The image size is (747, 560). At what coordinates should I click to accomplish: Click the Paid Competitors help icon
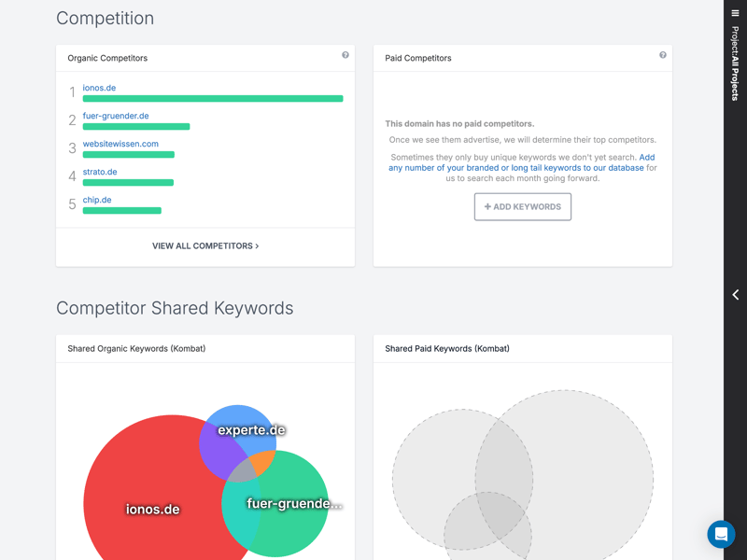(x=663, y=55)
